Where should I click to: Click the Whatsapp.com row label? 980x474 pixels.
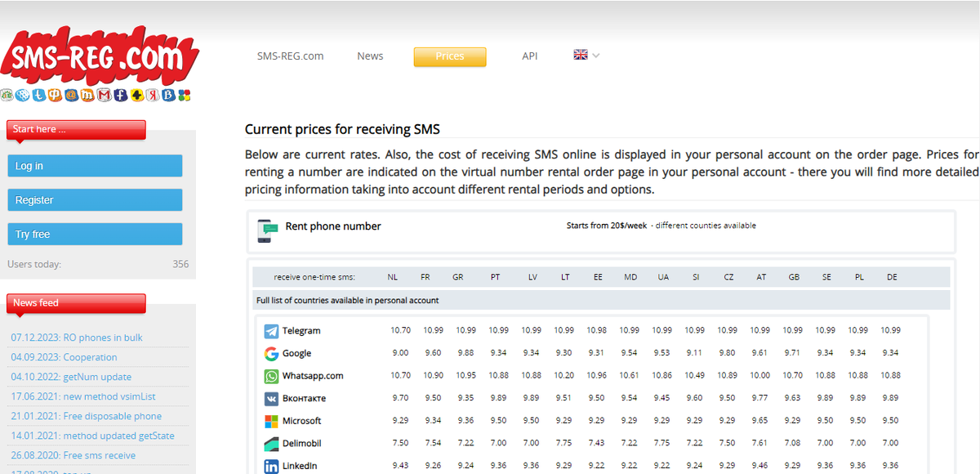click(x=313, y=376)
